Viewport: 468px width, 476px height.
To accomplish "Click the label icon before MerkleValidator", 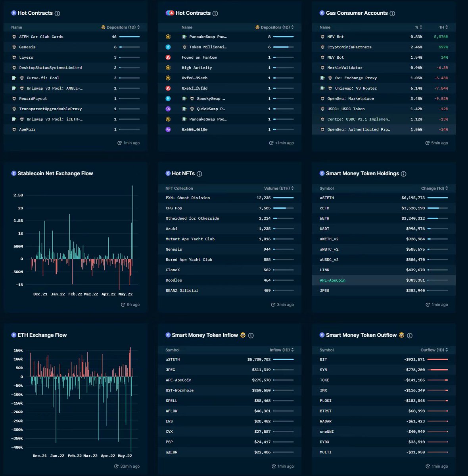I will [x=322, y=67].
